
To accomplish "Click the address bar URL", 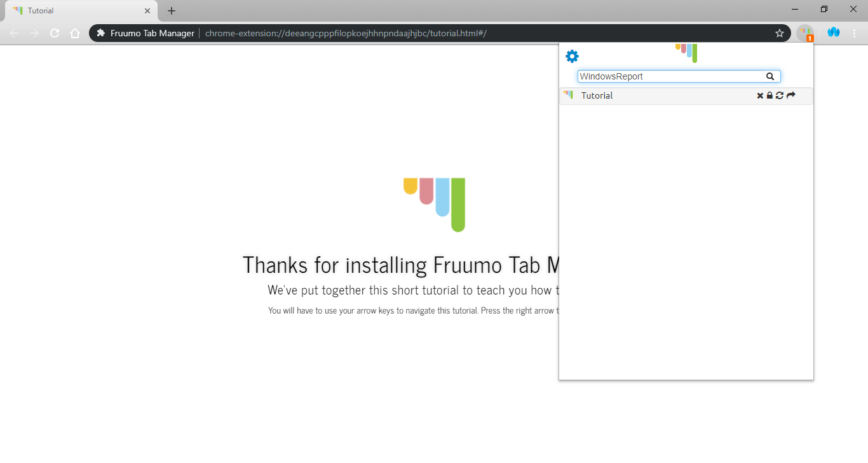I will pos(346,33).
